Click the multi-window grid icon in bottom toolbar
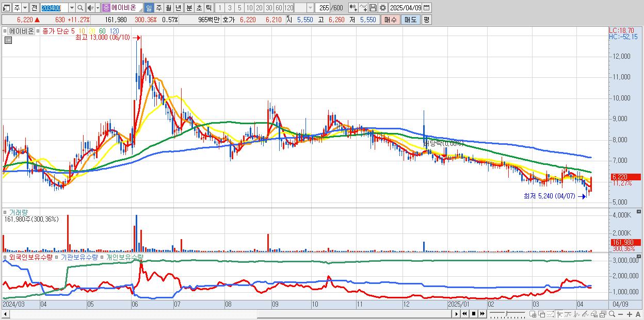 point(533,314)
